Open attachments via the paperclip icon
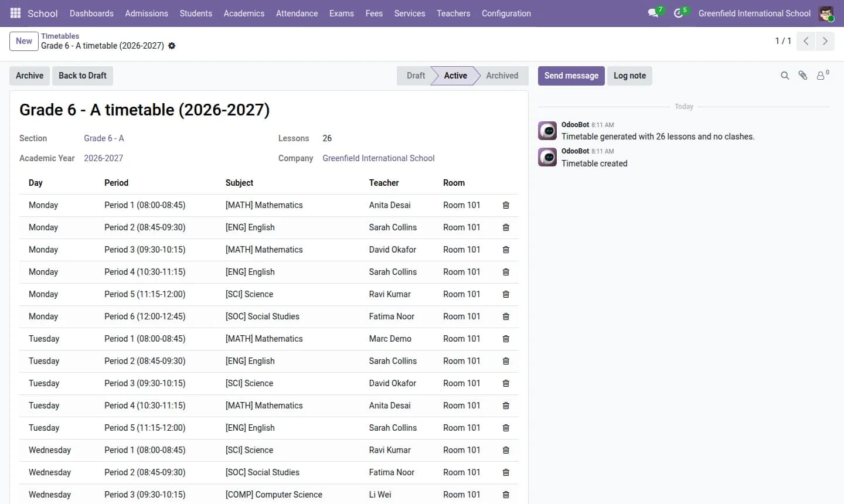 coord(803,76)
